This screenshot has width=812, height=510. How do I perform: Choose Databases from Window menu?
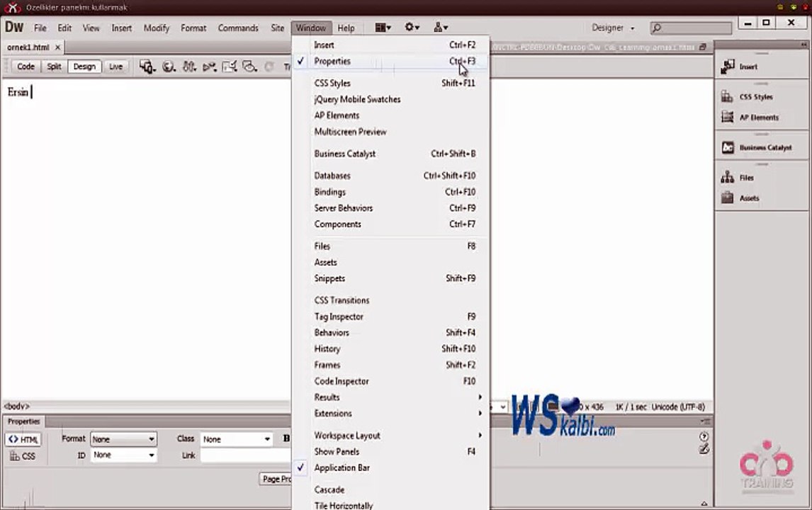391,176
